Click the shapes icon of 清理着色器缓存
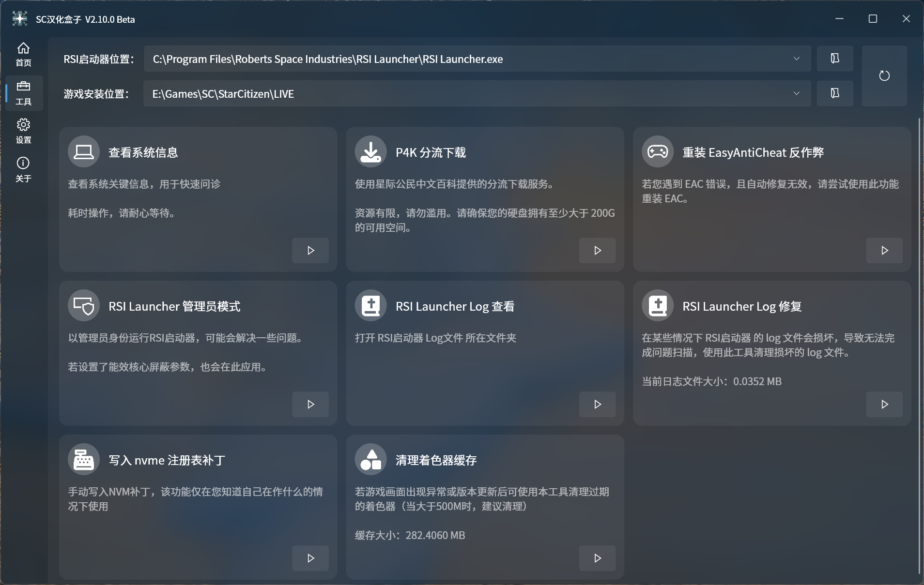 [x=371, y=460]
